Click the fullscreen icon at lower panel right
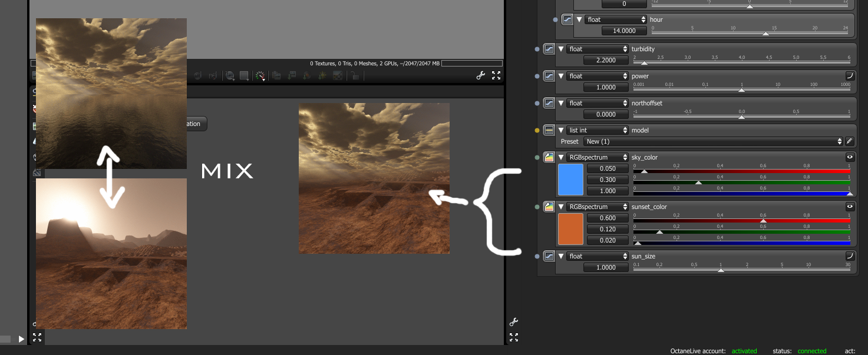This screenshot has width=868, height=355. (513, 337)
